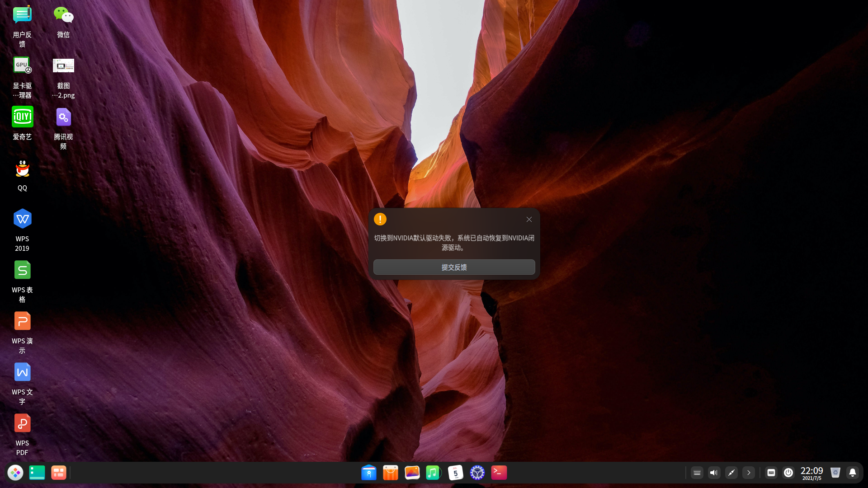Open the music player in the dock
868x488 pixels.
pos(433,473)
